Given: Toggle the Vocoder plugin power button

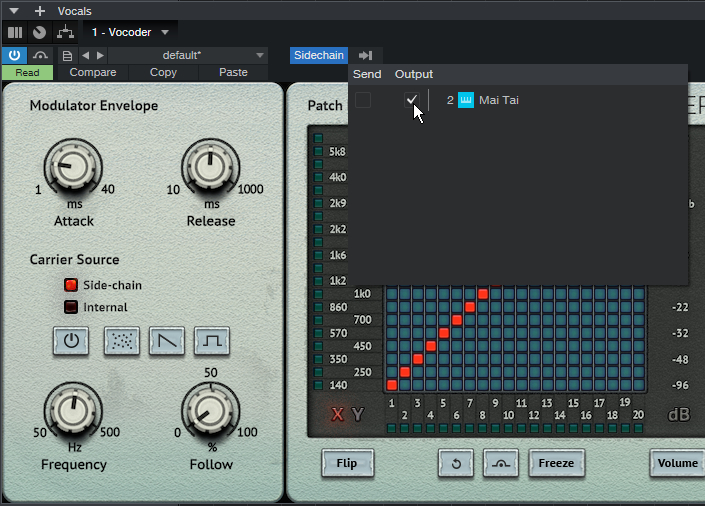Looking at the screenshot, I should click(x=15, y=55).
